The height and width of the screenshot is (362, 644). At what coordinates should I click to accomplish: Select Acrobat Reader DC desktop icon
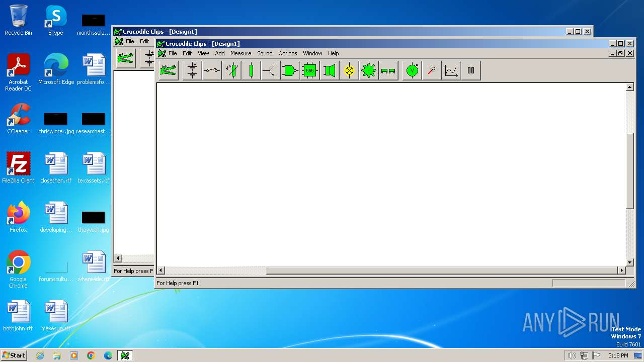(18, 73)
